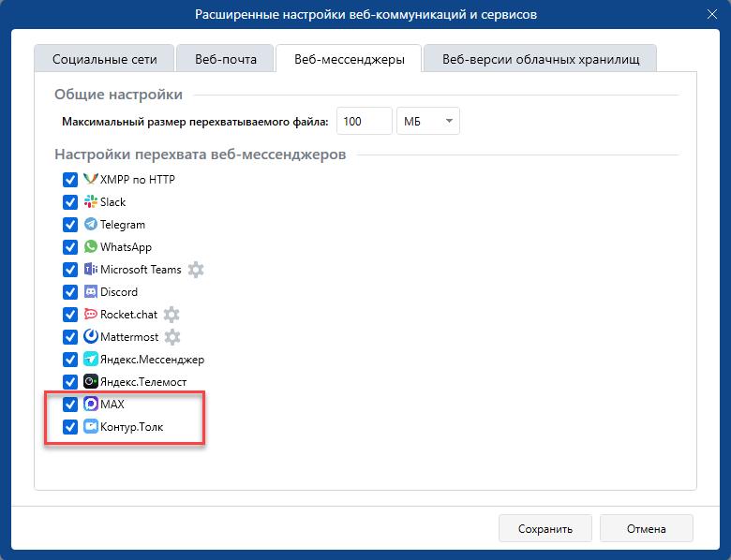Click the Discord icon

[x=91, y=292]
